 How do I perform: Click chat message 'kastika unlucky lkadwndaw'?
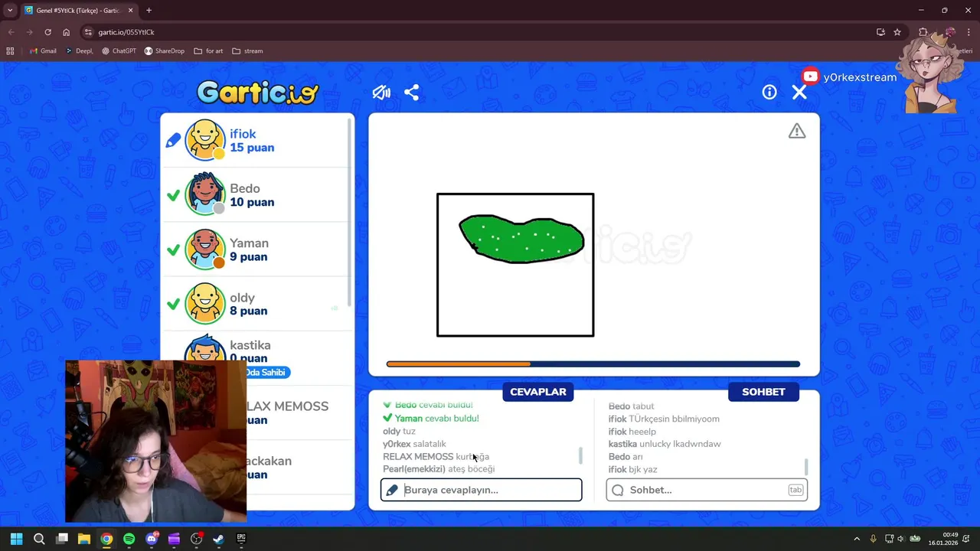(x=665, y=444)
